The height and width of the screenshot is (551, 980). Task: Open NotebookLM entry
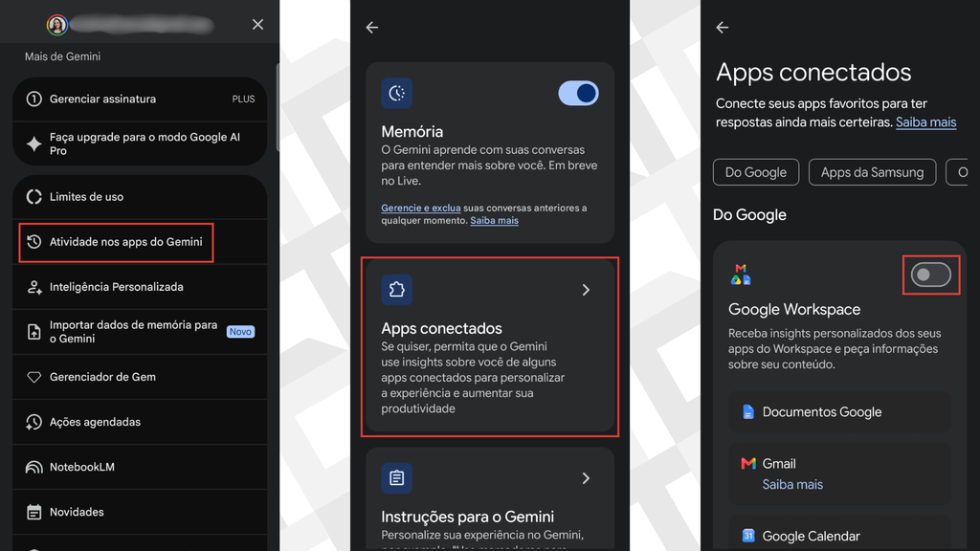(140, 467)
